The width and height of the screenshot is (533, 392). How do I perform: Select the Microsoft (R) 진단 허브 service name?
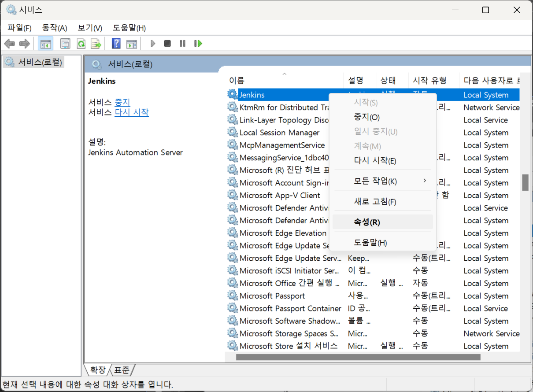(284, 170)
